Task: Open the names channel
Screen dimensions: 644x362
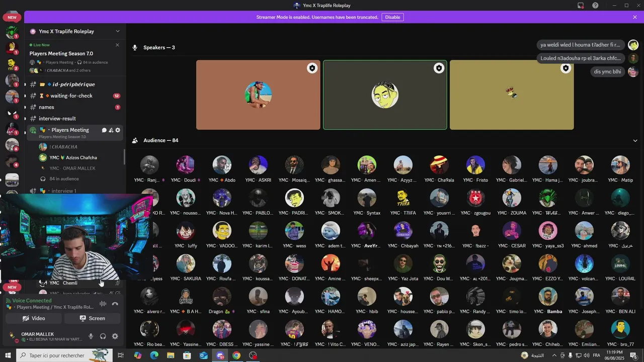Action: pos(73,107)
